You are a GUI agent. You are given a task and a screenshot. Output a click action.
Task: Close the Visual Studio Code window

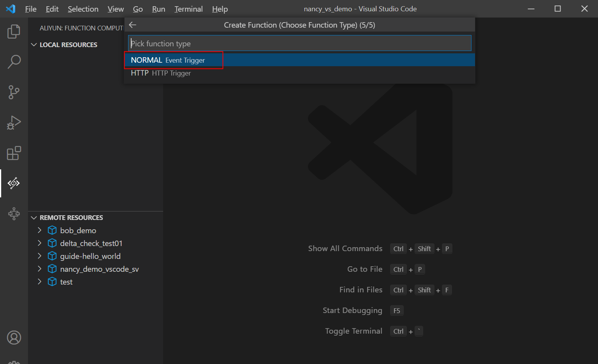coord(584,9)
